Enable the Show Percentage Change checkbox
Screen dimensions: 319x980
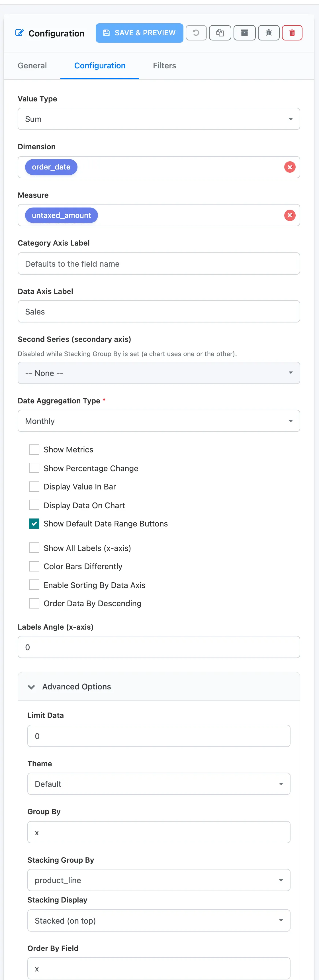coord(34,468)
